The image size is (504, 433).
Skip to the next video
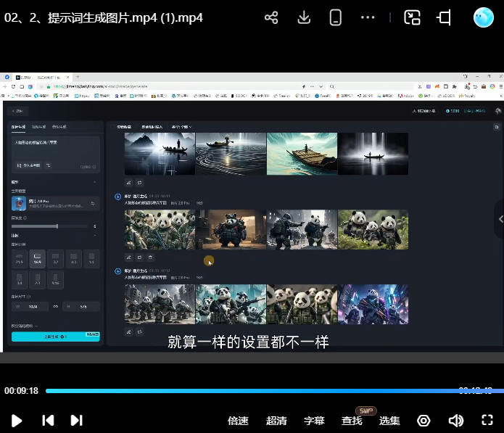click(76, 421)
